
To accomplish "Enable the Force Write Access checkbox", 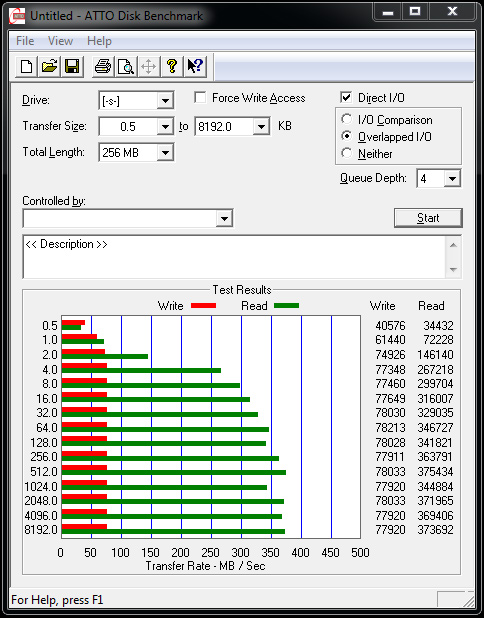I will pyautogui.click(x=200, y=97).
